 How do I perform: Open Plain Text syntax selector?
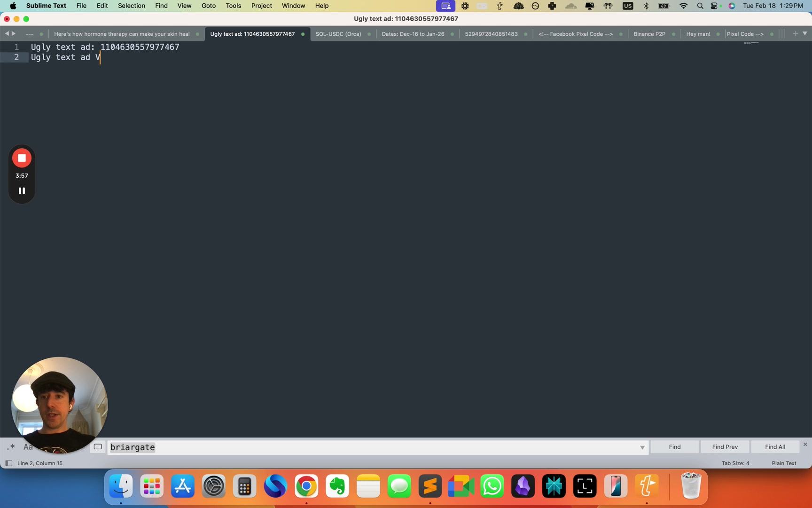pyautogui.click(x=784, y=463)
